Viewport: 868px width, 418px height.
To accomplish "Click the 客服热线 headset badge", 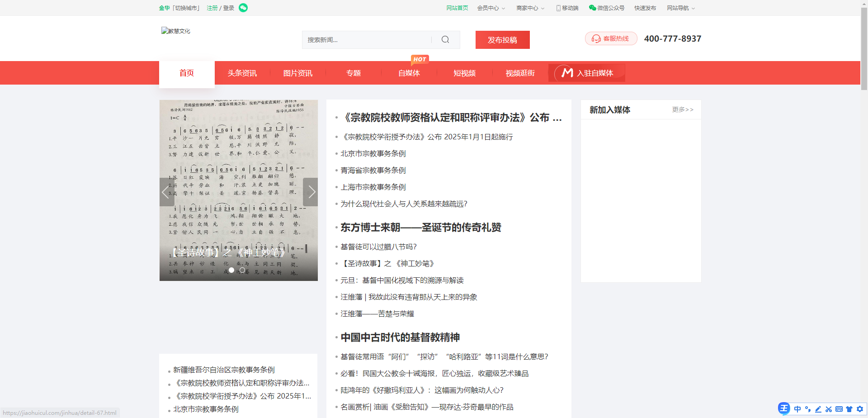I will point(611,38).
